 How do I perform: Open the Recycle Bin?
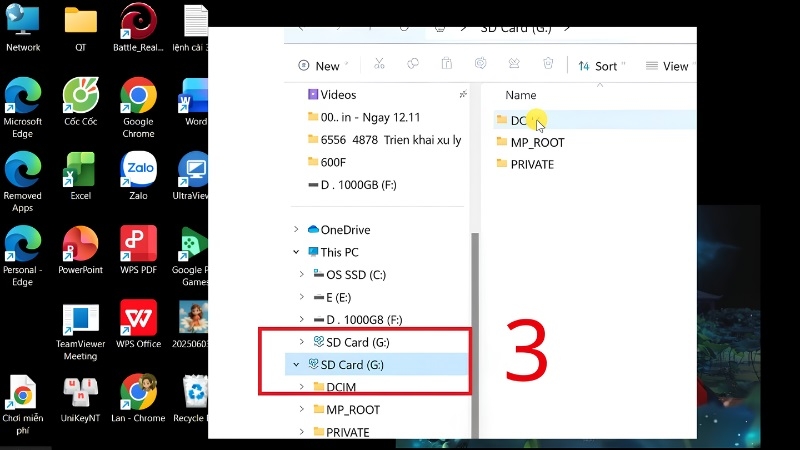191,399
